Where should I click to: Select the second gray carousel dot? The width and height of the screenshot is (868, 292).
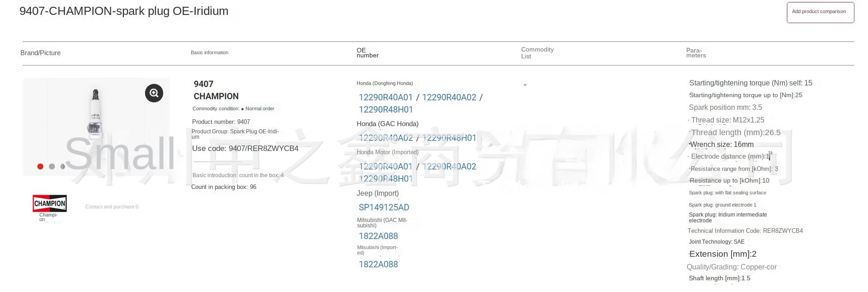[x=52, y=167]
